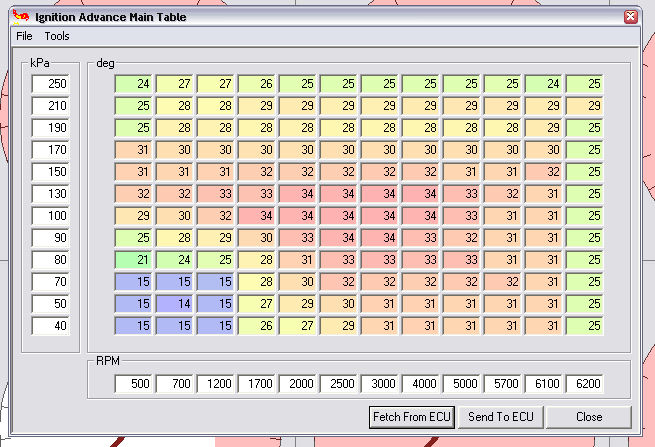Select the 2000 RPM input field

[297, 384]
